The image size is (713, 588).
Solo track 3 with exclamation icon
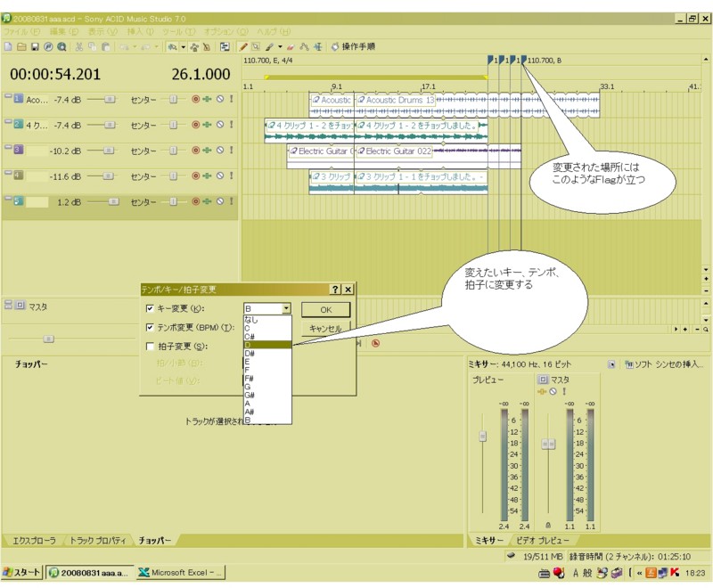pyautogui.click(x=232, y=150)
